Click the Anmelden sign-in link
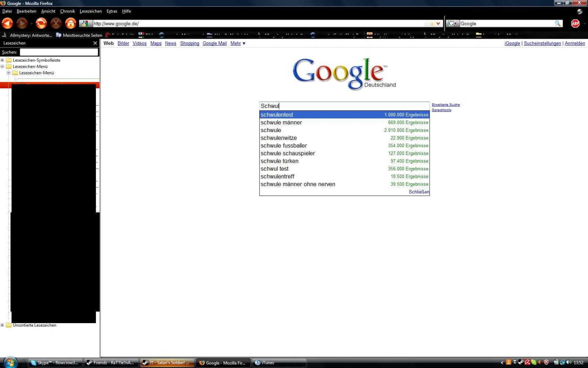Screen dimensions: 588x368 (575, 43)
